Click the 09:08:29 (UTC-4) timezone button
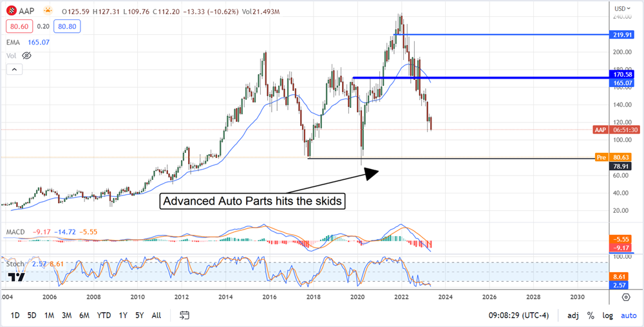 pos(518,315)
